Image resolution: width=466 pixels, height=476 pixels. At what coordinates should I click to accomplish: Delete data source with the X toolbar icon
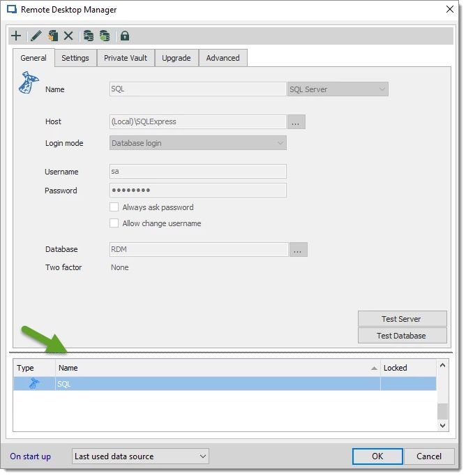pyautogui.click(x=68, y=36)
